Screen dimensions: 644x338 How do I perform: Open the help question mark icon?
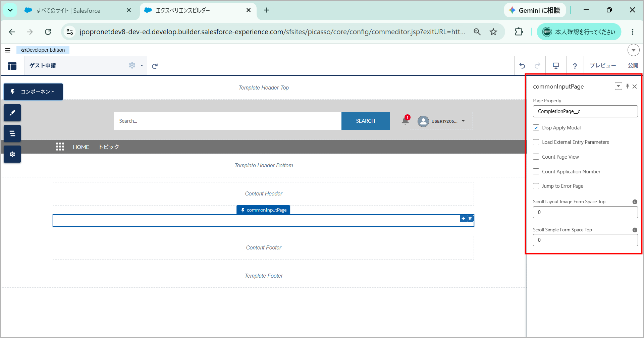[x=575, y=66]
